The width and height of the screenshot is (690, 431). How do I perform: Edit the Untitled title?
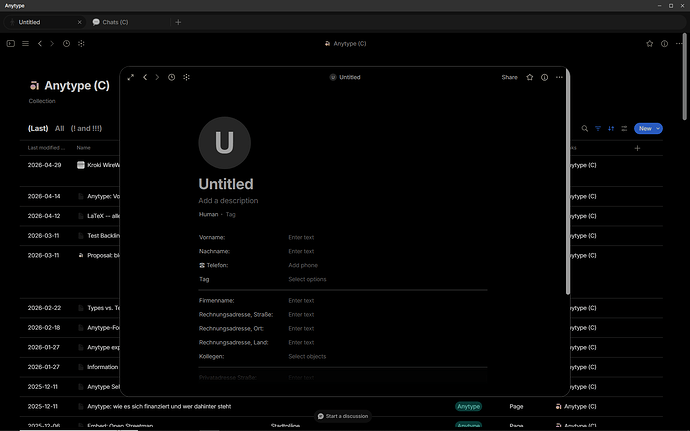[x=226, y=184]
